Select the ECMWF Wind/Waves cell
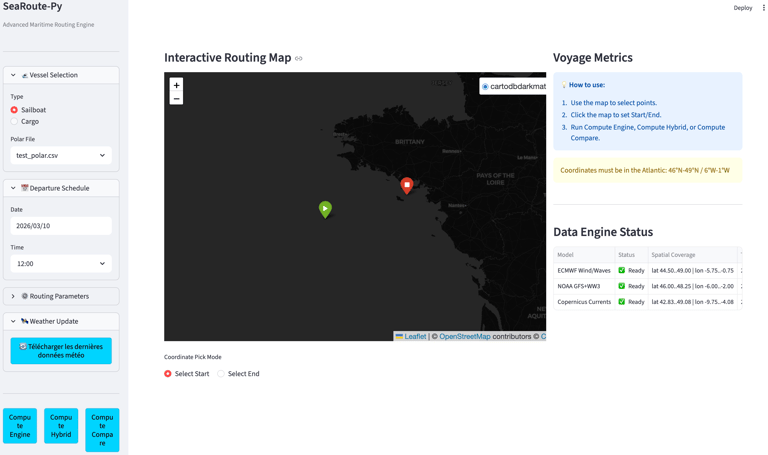Screen dimensions: 768x455 pyautogui.click(x=584, y=270)
